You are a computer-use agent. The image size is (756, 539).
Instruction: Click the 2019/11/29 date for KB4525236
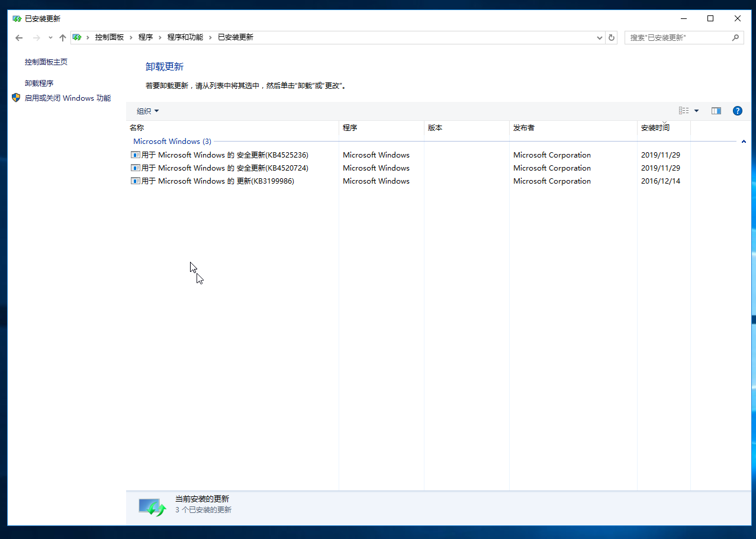(661, 155)
